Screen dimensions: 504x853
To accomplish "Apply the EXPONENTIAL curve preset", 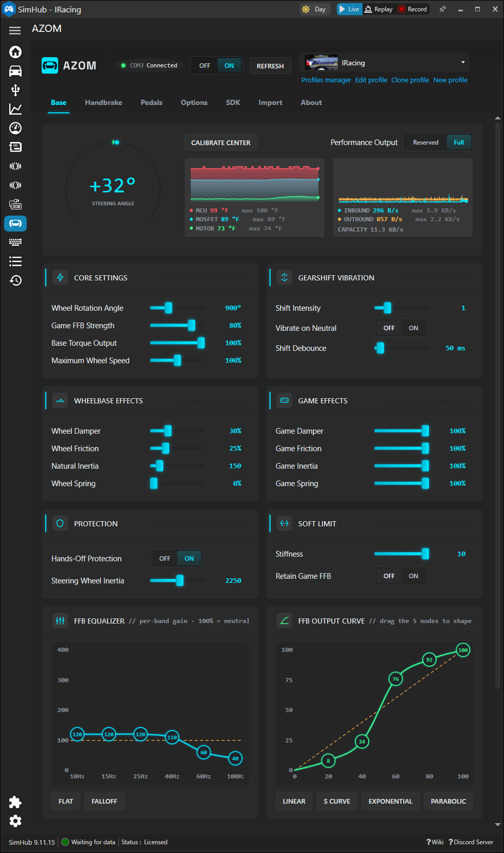I will [x=390, y=801].
